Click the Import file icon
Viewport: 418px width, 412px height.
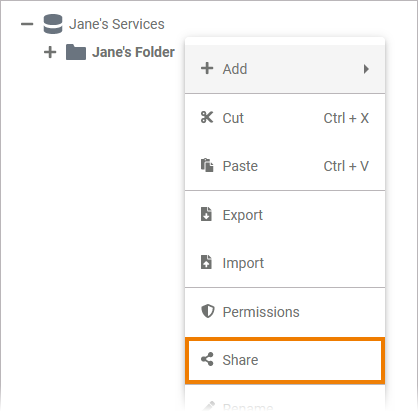[206, 262]
